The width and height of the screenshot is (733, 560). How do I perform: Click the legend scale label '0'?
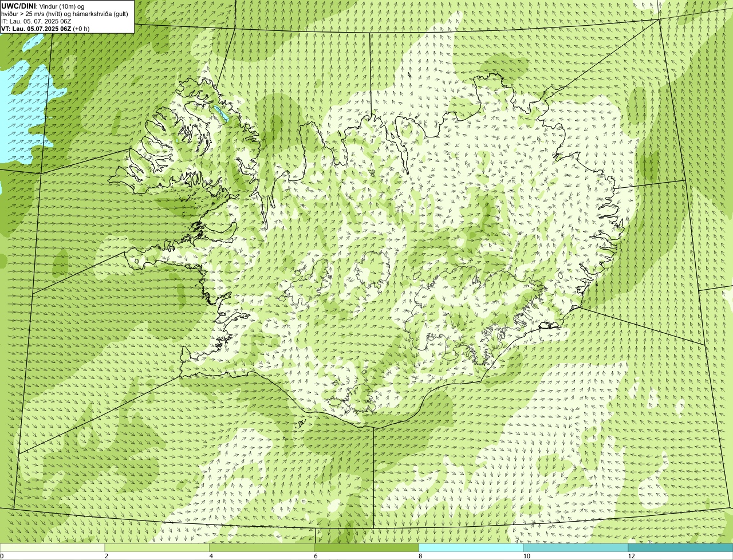(x=2, y=556)
